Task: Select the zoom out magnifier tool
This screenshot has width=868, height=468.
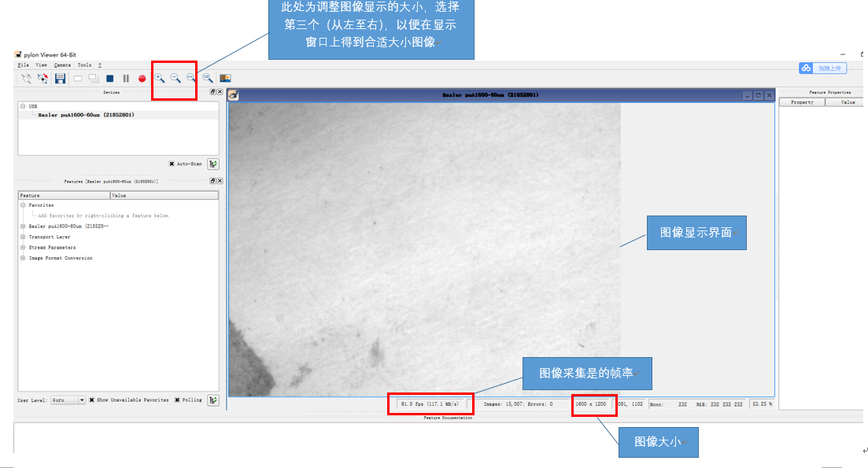Action: pyautogui.click(x=175, y=79)
